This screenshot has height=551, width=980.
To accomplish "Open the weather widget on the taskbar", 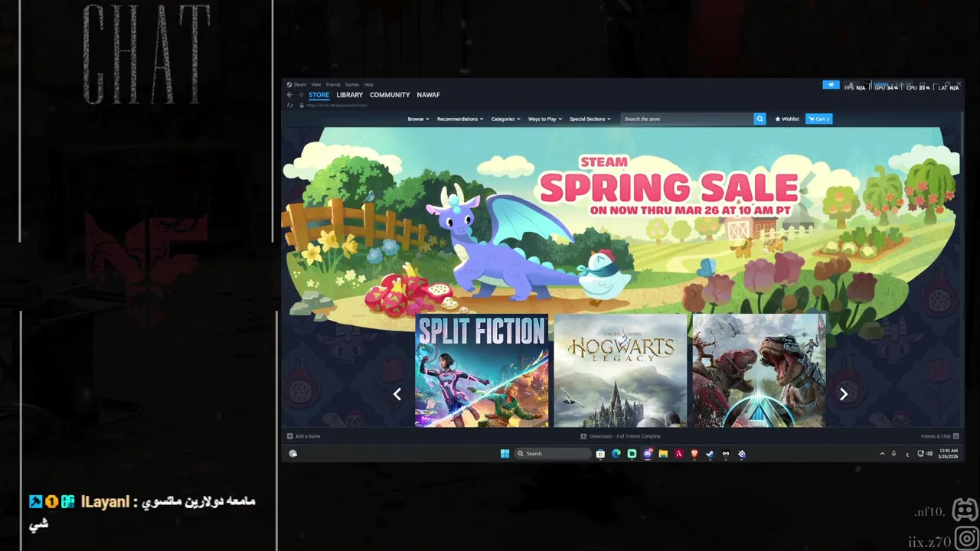I will [292, 454].
